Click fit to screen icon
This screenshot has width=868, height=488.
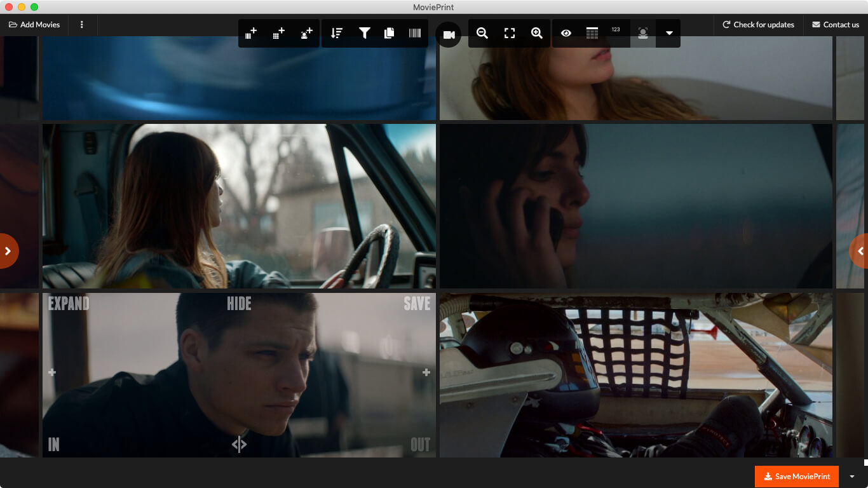510,33
